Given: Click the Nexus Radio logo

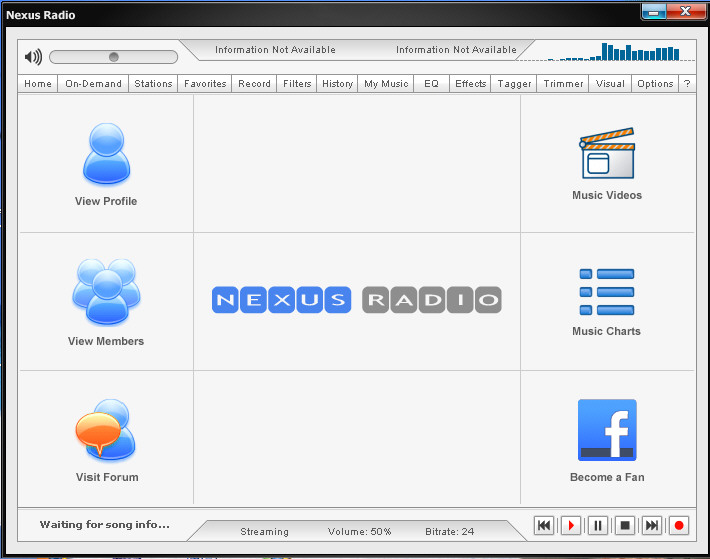Looking at the screenshot, I should [x=357, y=300].
